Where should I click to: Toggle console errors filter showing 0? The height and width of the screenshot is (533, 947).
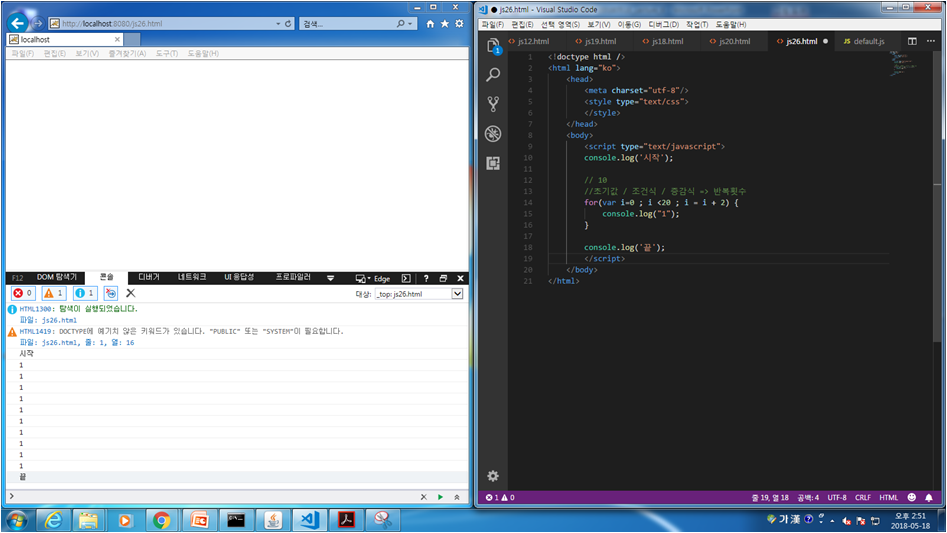23,293
